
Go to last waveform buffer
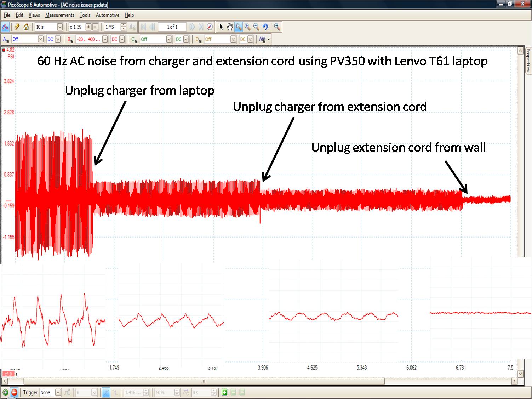point(201,27)
